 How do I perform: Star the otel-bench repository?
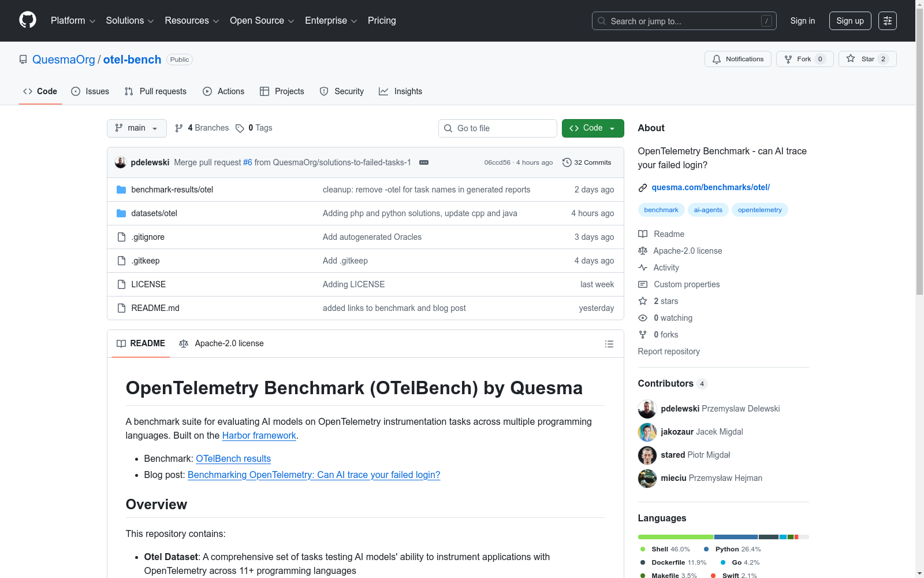(x=867, y=59)
